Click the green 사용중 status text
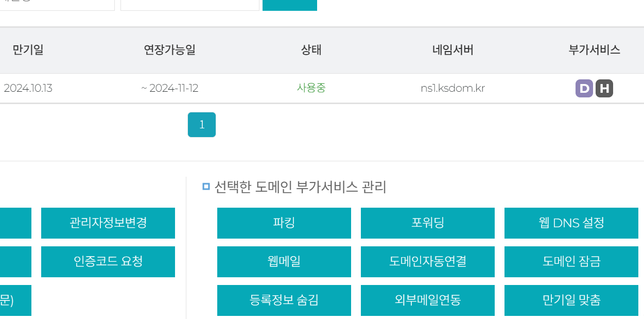The height and width of the screenshot is (319, 644). (x=311, y=88)
